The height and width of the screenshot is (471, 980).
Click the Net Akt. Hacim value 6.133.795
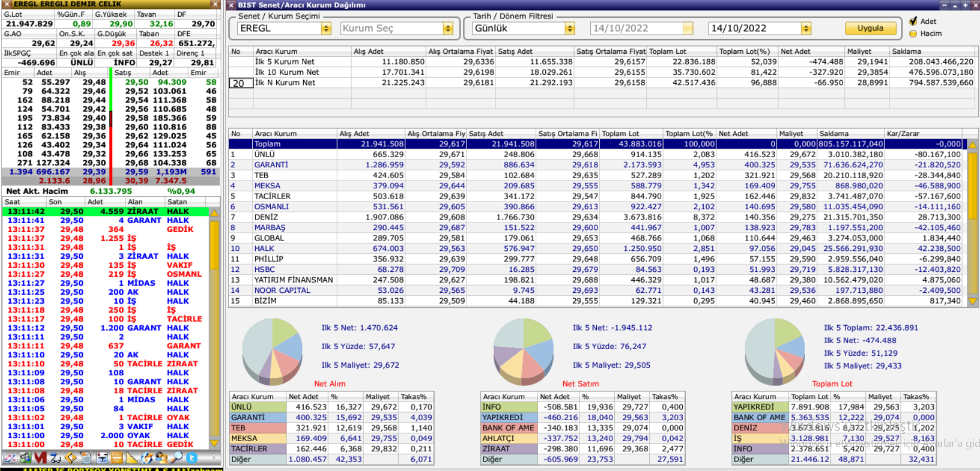point(111,191)
